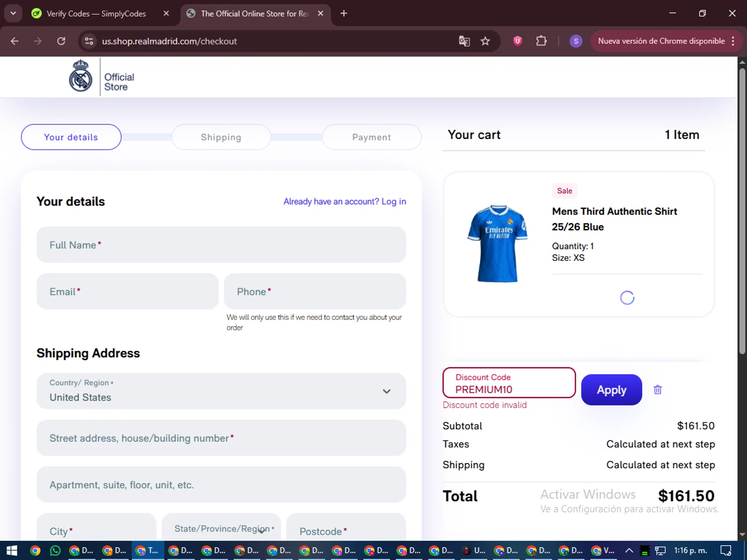Apply the discount code
This screenshot has width=747, height=560.
612,390
